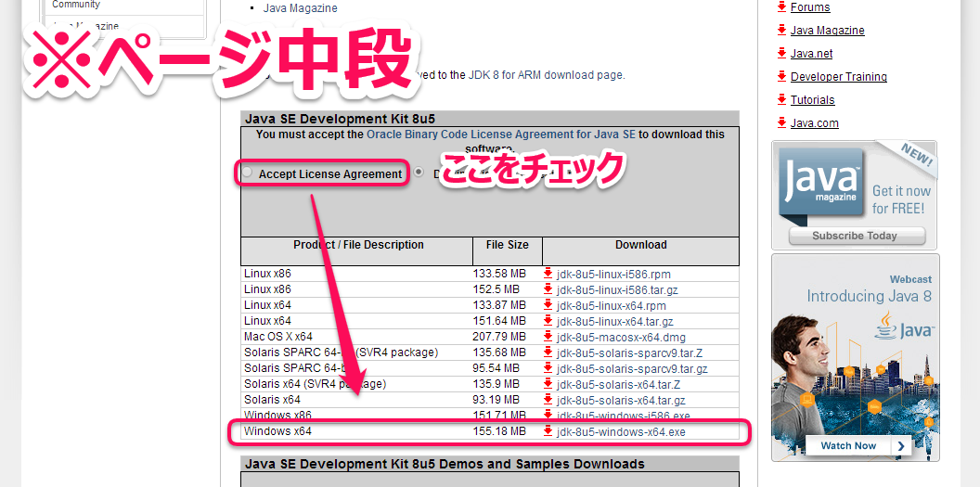
Task: Click download arrow icon beside jdk-8u5-solaris-sparcv9.tar.gz
Action: (x=548, y=368)
